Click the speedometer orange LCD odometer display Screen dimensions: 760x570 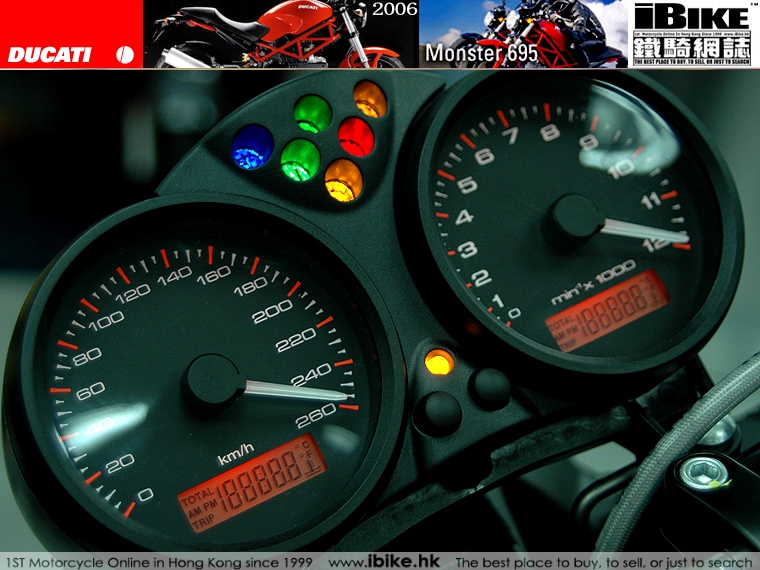pos(252,483)
